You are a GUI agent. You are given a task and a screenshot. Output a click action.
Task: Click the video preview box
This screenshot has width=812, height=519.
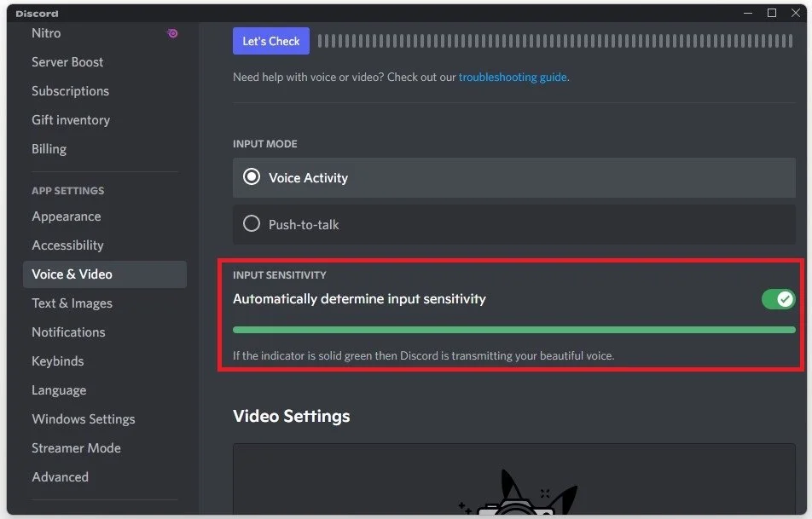[513, 479]
